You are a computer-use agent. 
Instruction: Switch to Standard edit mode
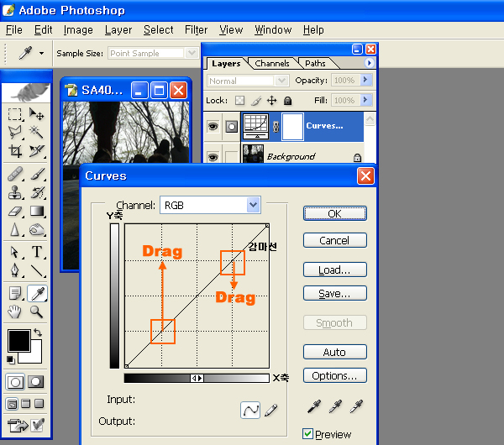(15, 382)
